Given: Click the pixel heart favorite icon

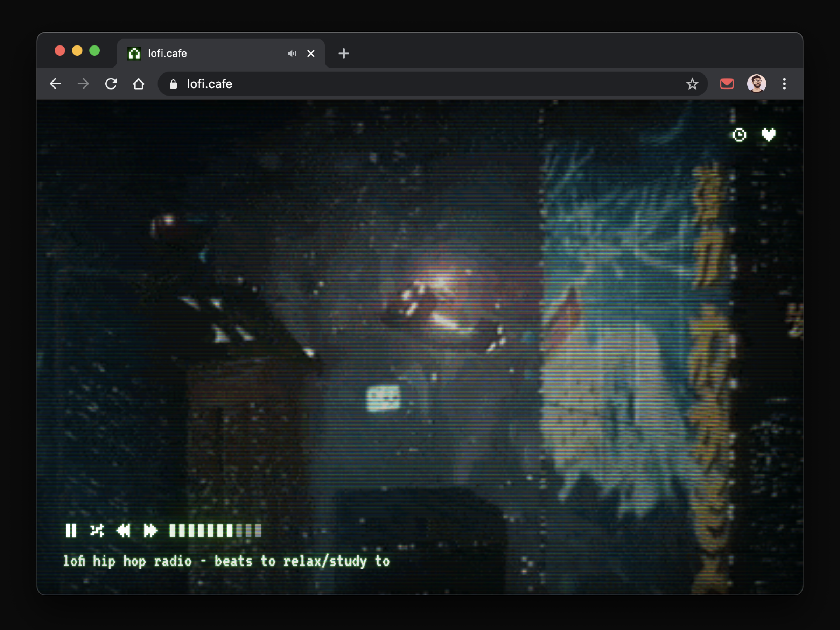Looking at the screenshot, I should pos(769,135).
